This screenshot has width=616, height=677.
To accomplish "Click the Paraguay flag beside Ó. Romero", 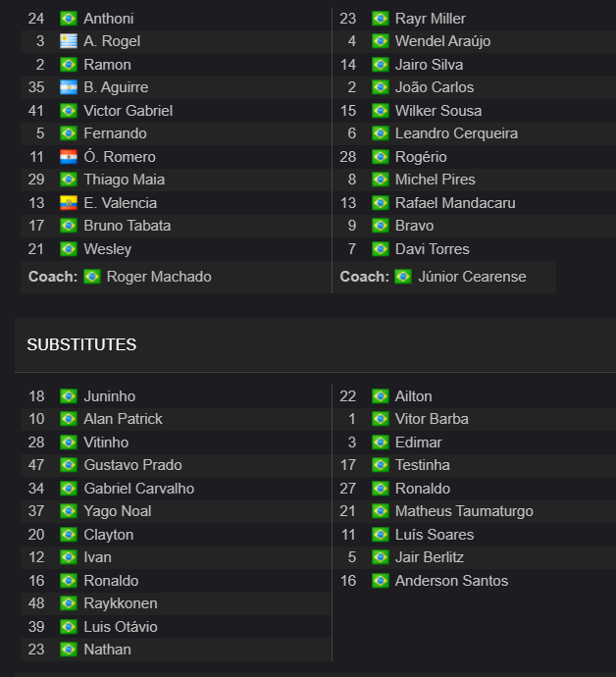I will 69,157.
